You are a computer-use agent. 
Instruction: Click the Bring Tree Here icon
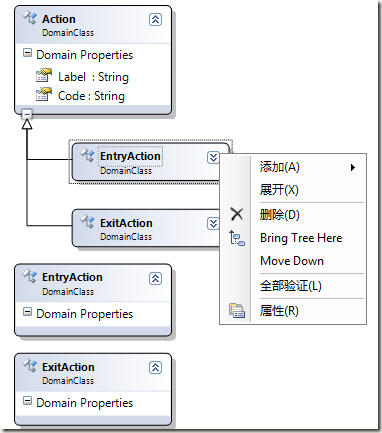237,238
